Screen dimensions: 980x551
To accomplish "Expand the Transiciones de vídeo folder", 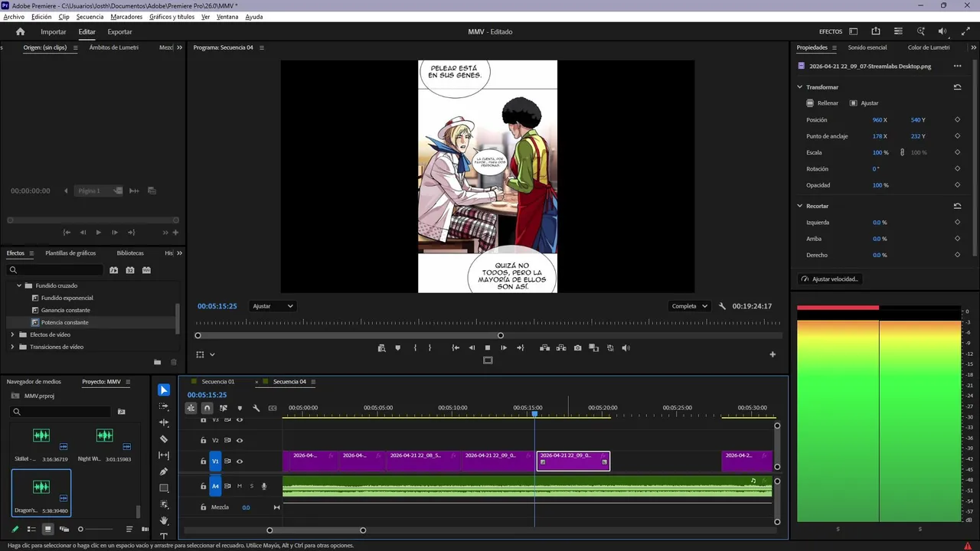I will click(12, 347).
